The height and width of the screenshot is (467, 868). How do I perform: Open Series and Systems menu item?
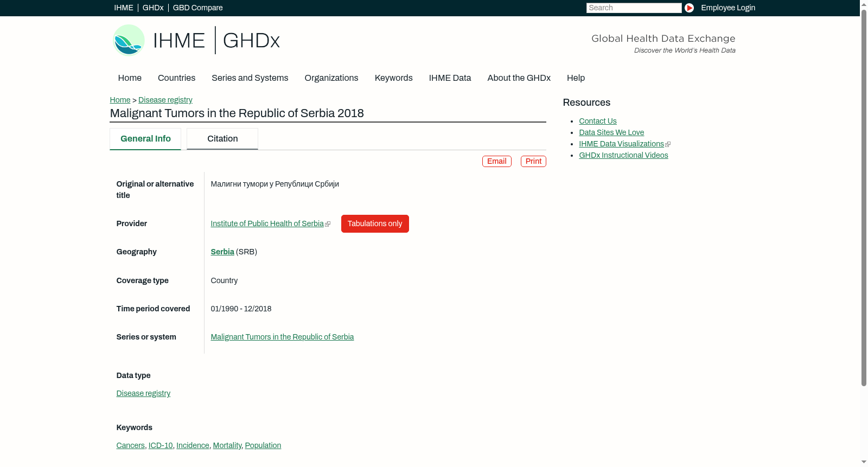pyautogui.click(x=250, y=78)
